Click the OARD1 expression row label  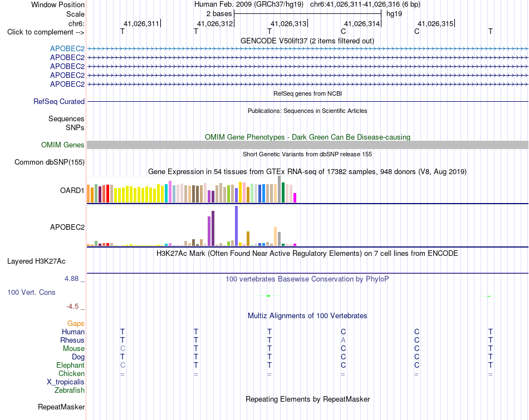(x=72, y=190)
